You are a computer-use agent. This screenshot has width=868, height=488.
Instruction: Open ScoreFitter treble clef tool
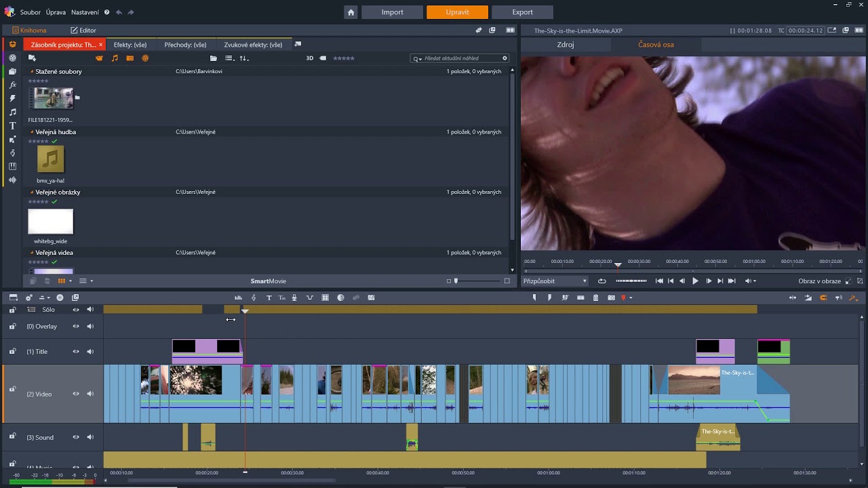[x=254, y=298]
